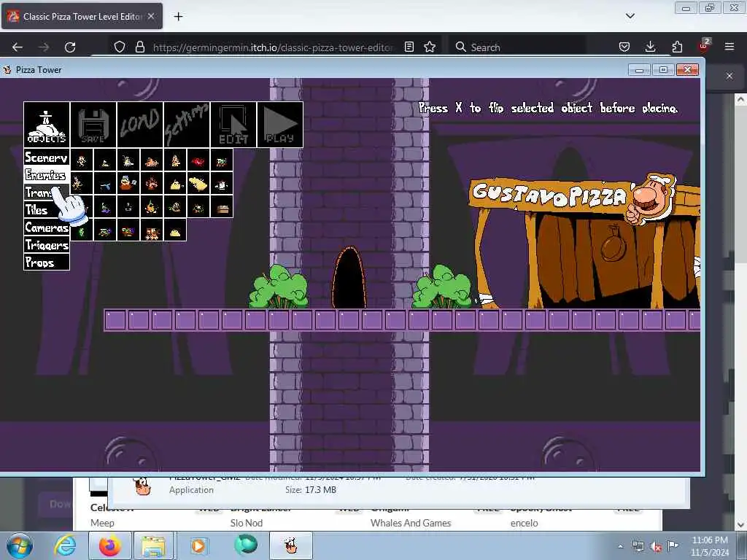Open Windows Explorer from the taskbar
747x560 pixels.
tap(153, 545)
